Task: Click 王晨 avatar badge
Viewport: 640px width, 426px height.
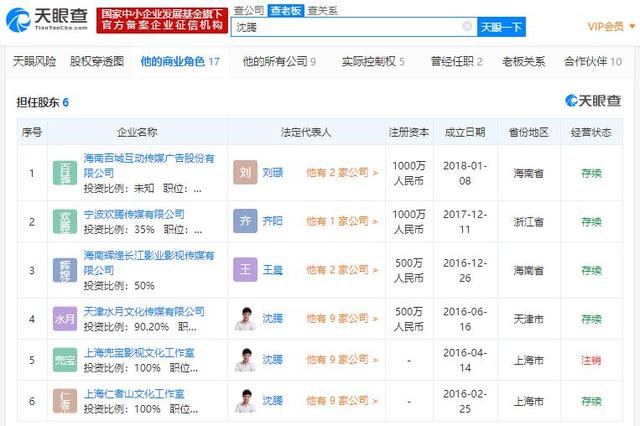Action: click(x=245, y=269)
